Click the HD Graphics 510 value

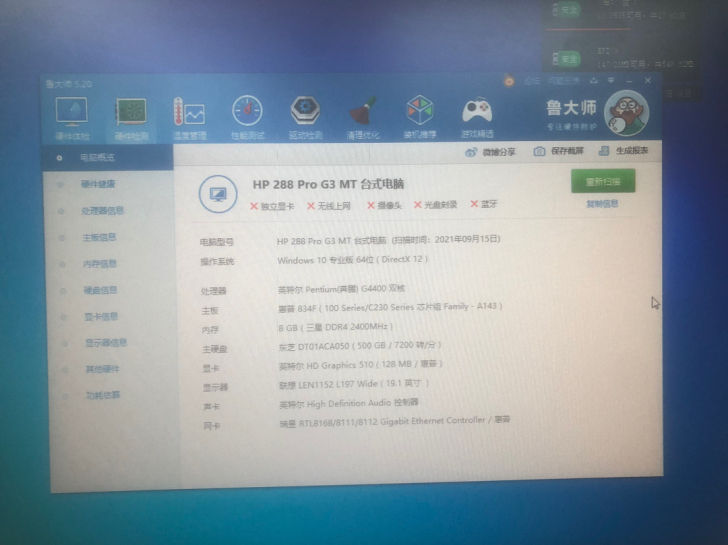[x=360, y=365]
